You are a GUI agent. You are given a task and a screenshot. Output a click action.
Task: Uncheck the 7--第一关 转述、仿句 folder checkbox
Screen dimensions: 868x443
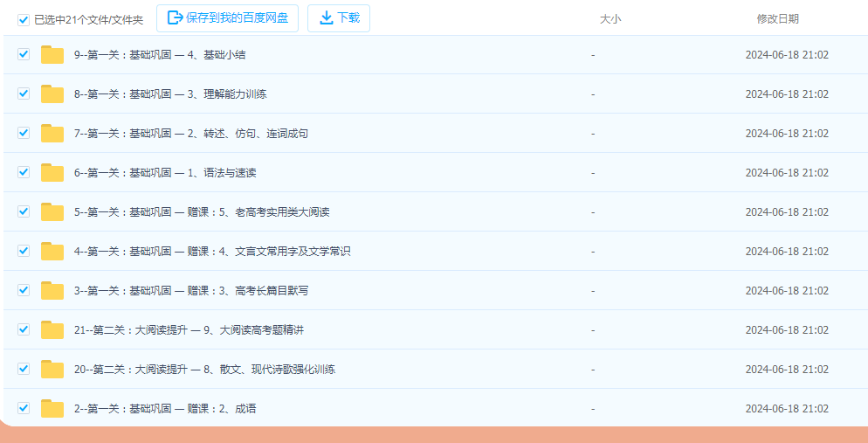tap(24, 133)
